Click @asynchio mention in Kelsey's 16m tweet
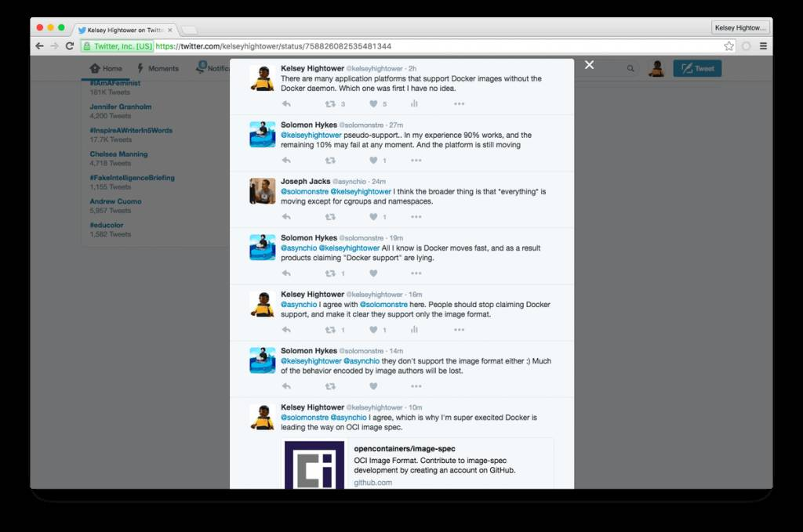 (299, 304)
